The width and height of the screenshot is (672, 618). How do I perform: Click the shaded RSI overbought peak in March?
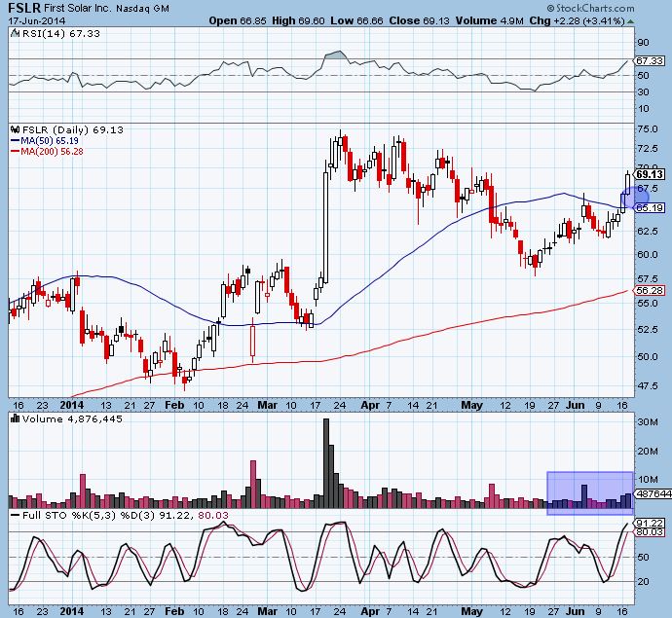[x=335, y=55]
